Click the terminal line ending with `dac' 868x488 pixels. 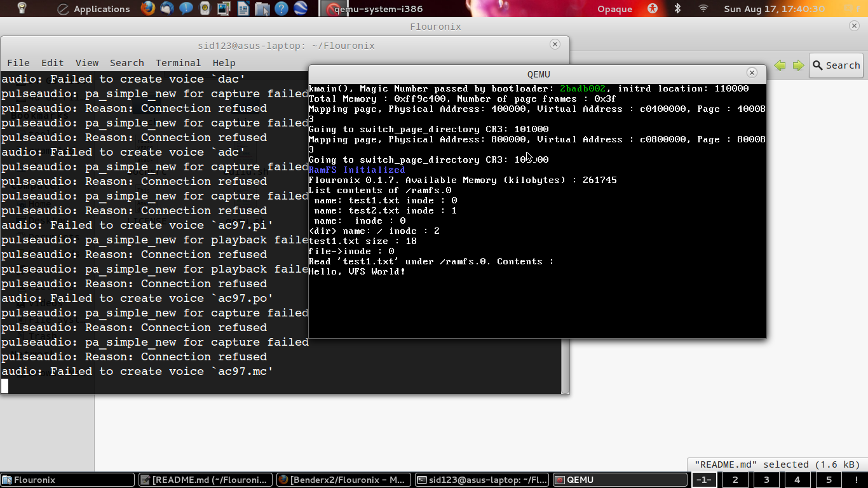(x=123, y=79)
